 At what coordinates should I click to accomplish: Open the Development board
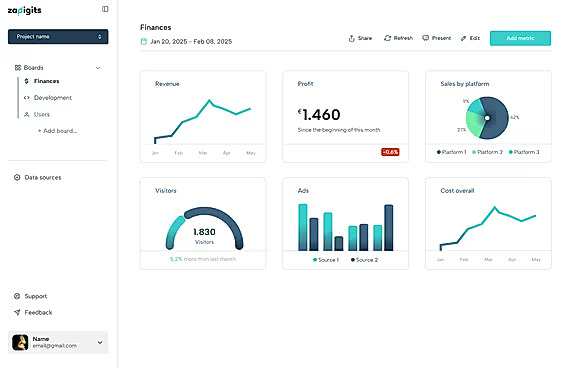pos(53,98)
